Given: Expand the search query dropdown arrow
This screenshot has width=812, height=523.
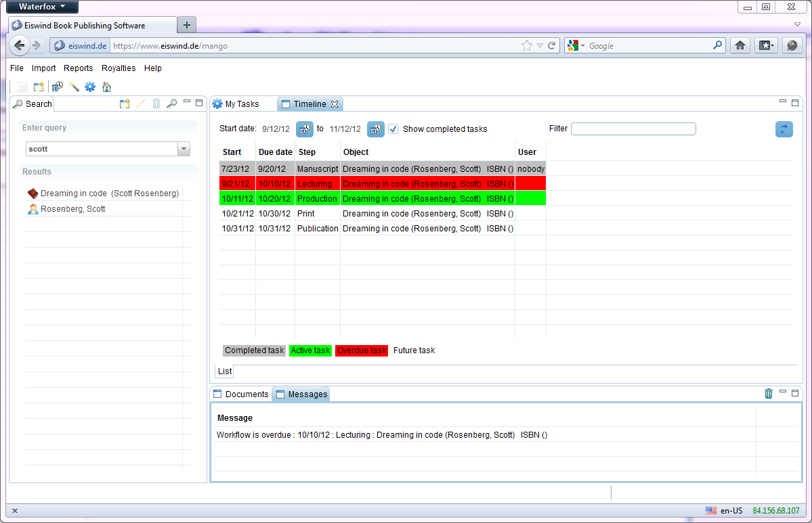Looking at the screenshot, I should [x=184, y=149].
